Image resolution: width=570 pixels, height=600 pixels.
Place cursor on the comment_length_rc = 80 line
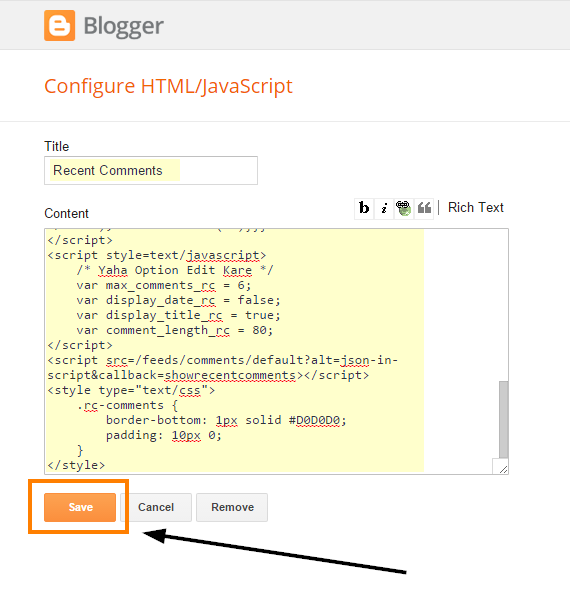[x=174, y=330]
